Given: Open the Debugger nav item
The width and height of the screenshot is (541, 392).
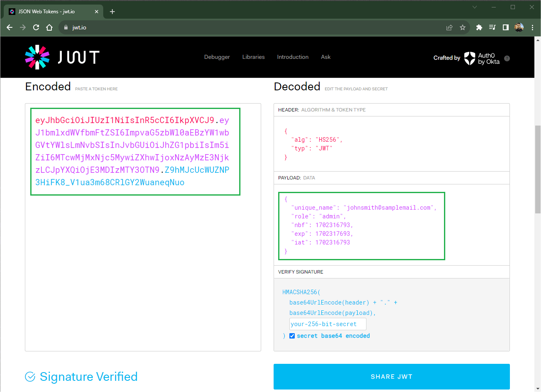Looking at the screenshot, I should (x=217, y=57).
